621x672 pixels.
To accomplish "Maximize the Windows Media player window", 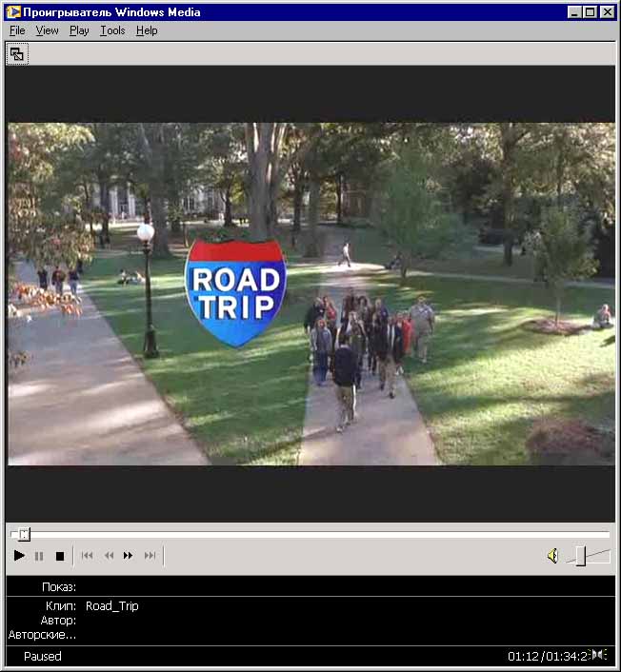I will pos(591,12).
